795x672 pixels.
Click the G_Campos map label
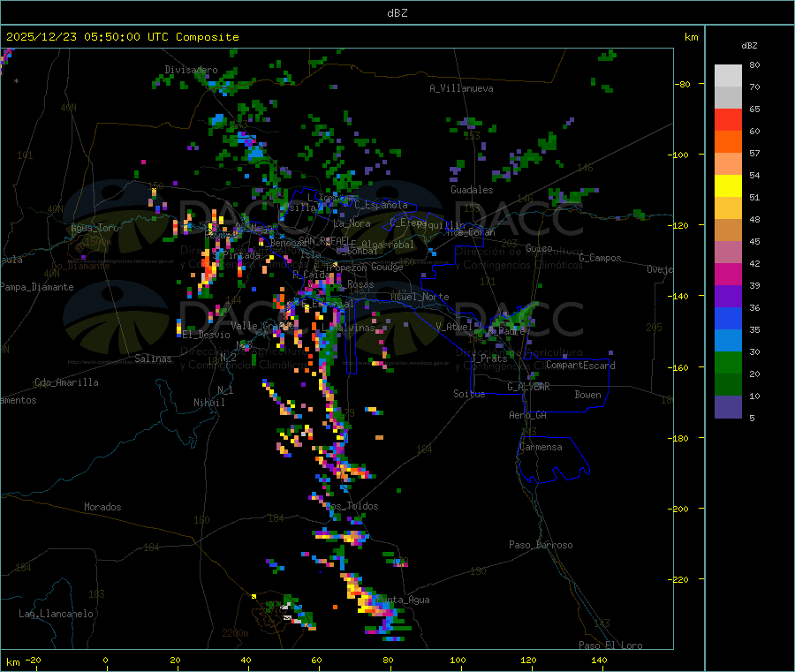pos(600,258)
